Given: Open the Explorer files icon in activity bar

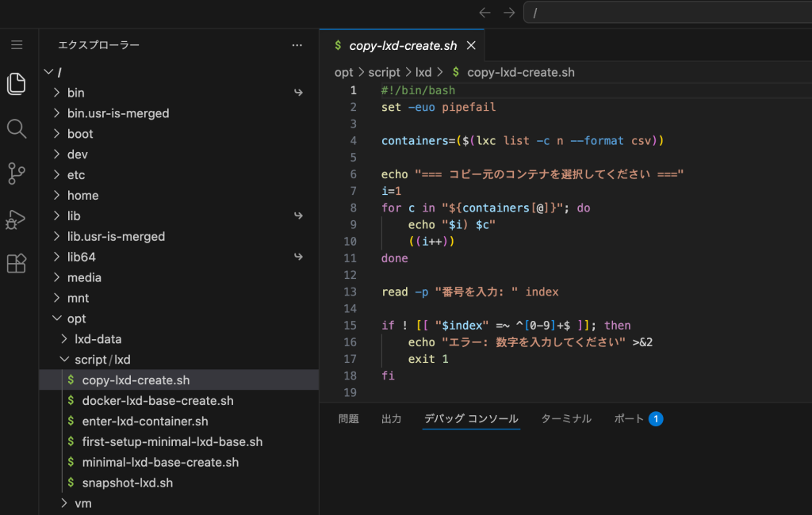Looking at the screenshot, I should pyautogui.click(x=17, y=83).
